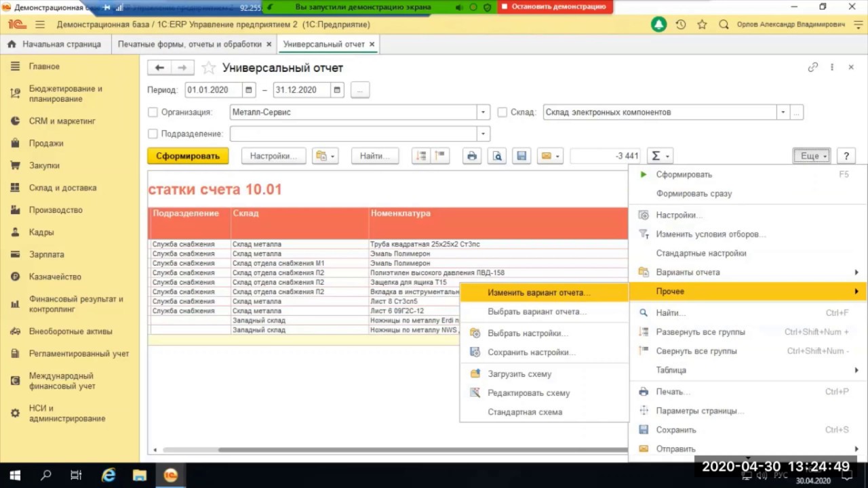This screenshot has width=868, height=488.
Task: Open the history clock icon
Action: tap(681, 24)
